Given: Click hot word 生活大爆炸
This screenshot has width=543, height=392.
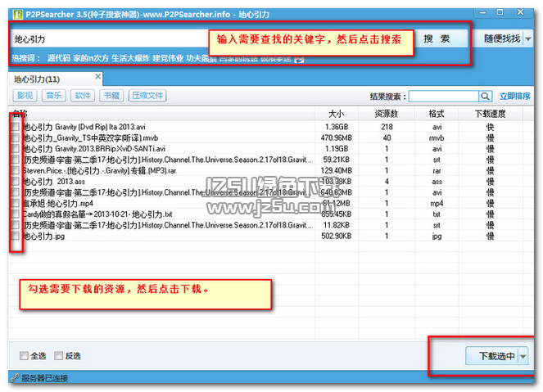Looking at the screenshot, I should (130, 58).
